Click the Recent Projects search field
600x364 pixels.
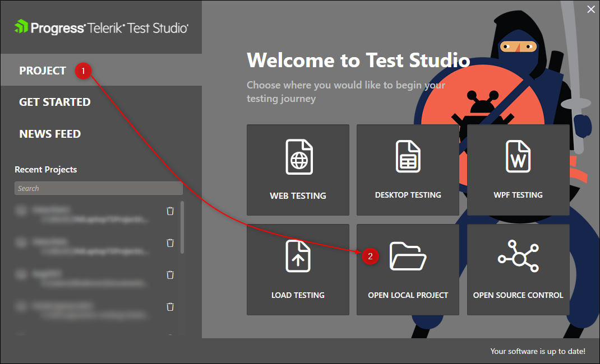98,189
